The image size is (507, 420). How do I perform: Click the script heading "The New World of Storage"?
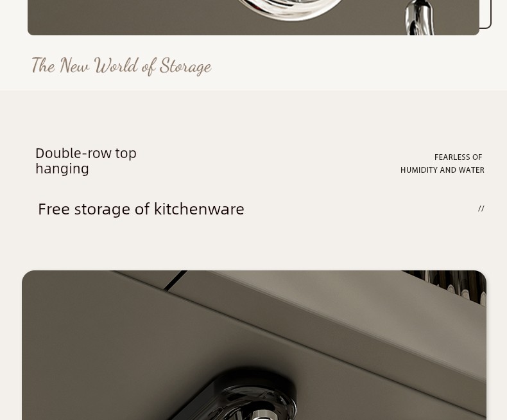(121, 66)
